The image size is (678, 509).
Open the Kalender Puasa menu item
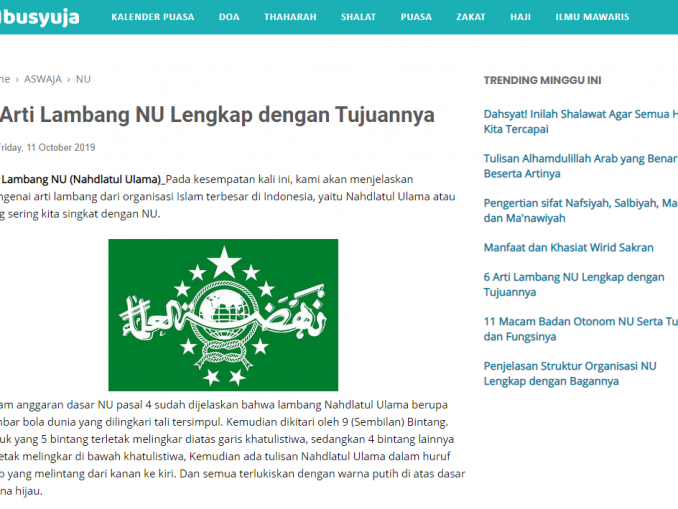point(153,17)
